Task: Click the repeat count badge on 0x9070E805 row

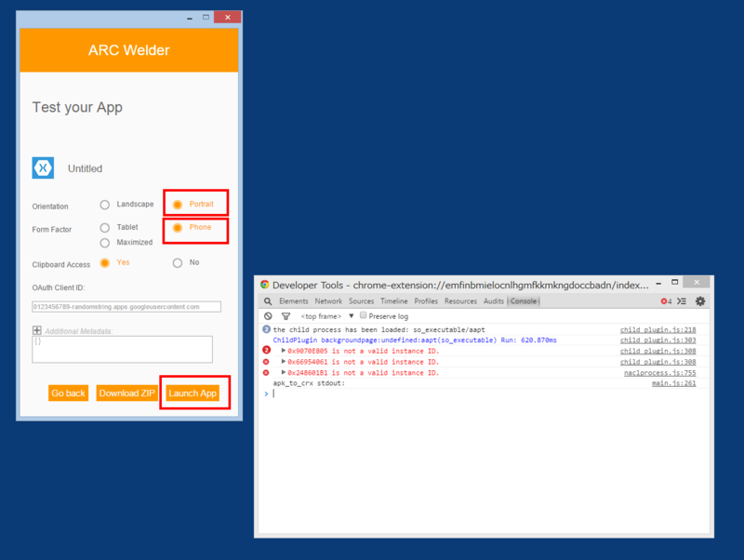Action: (x=266, y=351)
